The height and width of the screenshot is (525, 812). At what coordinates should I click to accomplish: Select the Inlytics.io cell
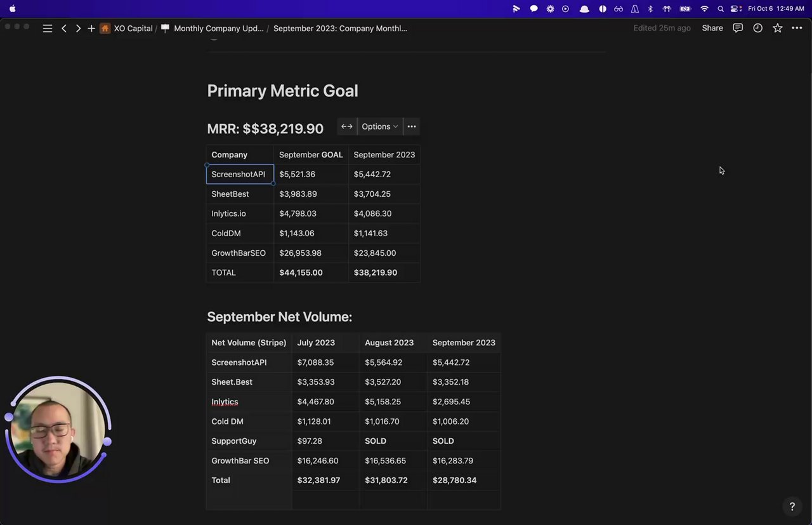tap(240, 214)
